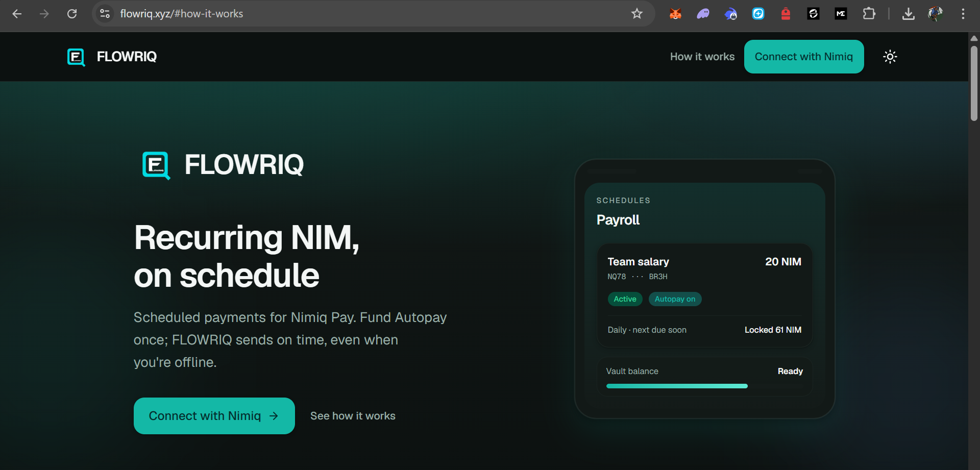
Task: Click the Payroll heading in the preview card
Action: pos(618,220)
